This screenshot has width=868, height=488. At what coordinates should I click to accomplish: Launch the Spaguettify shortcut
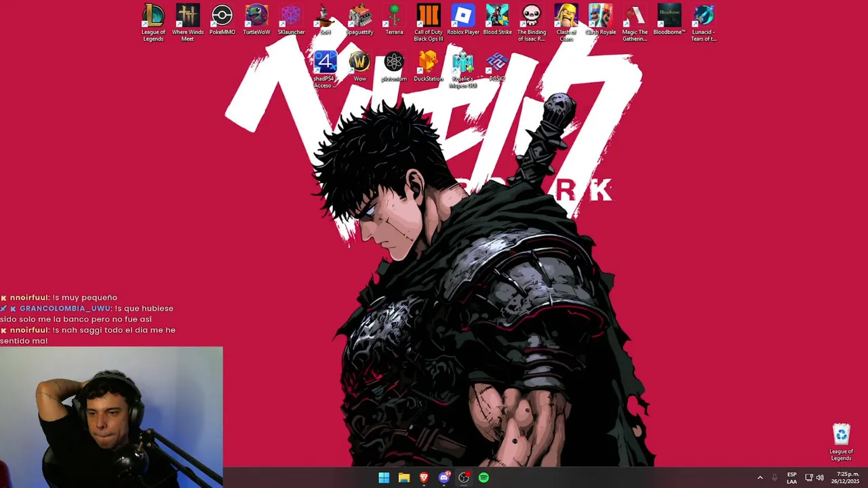tap(359, 20)
